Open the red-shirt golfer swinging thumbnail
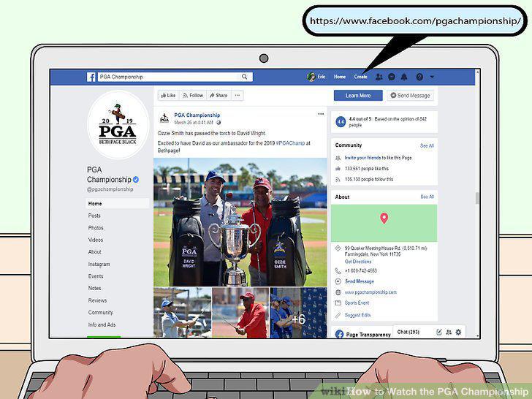The image size is (532, 399). coord(240,313)
